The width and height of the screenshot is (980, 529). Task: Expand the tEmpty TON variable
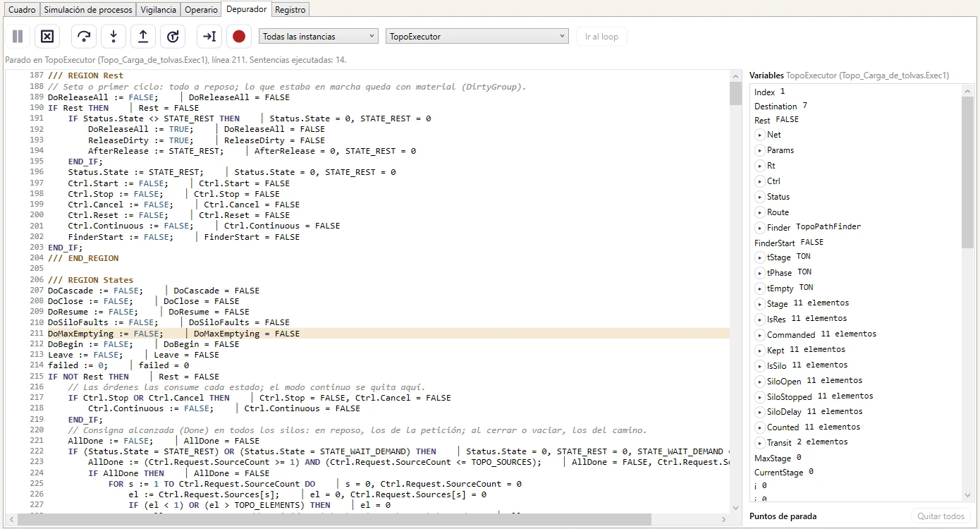coord(760,288)
